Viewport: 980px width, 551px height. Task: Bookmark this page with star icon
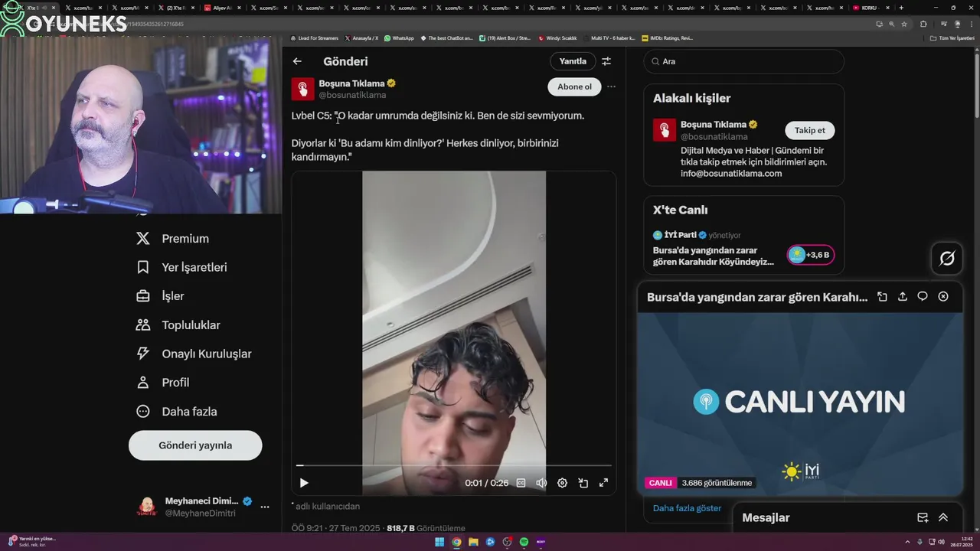pos(904,24)
